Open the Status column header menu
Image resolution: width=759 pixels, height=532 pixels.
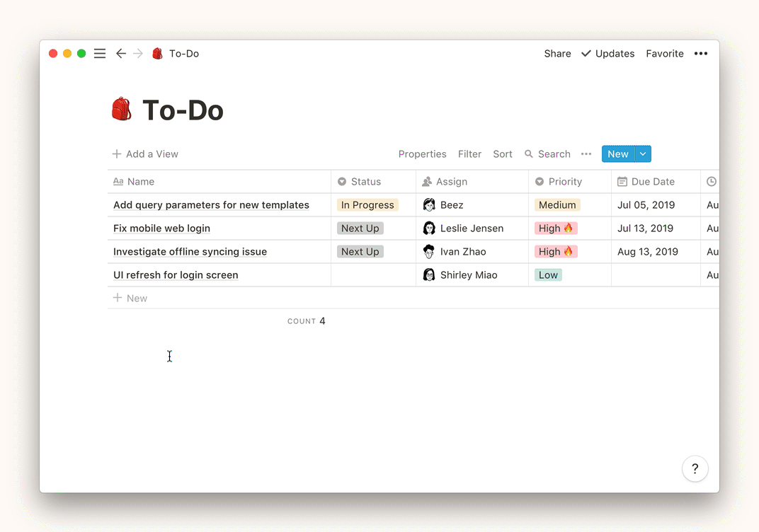point(366,182)
